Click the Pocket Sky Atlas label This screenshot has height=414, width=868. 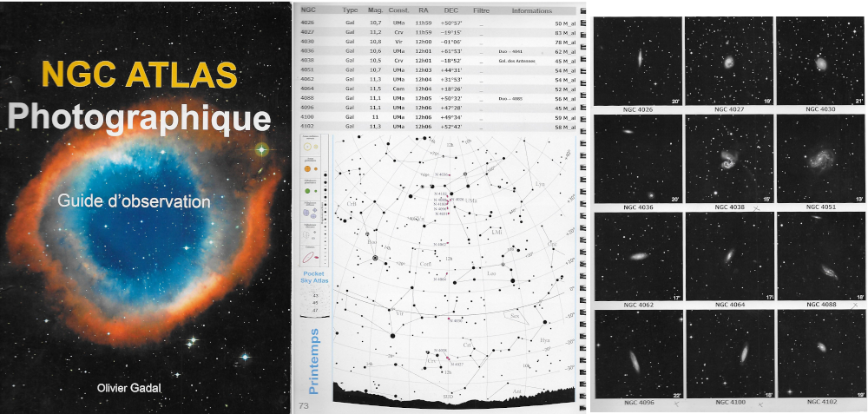313,277
